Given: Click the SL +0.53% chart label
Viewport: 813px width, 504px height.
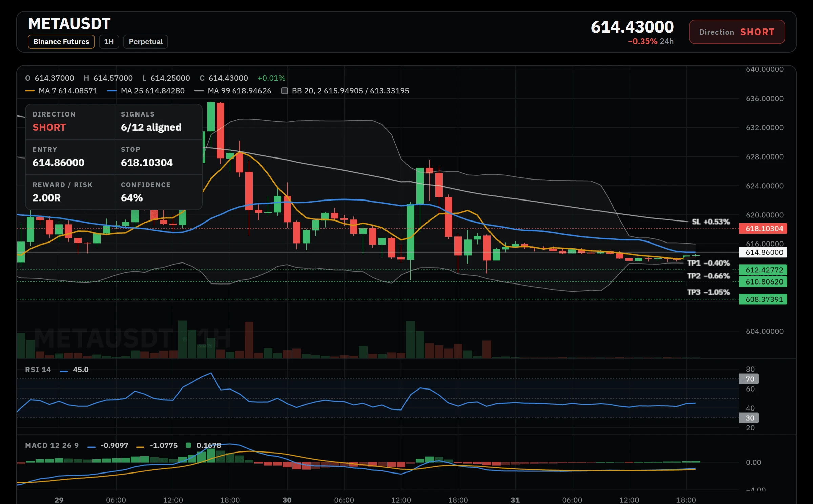Looking at the screenshot, I should point(711,222).
